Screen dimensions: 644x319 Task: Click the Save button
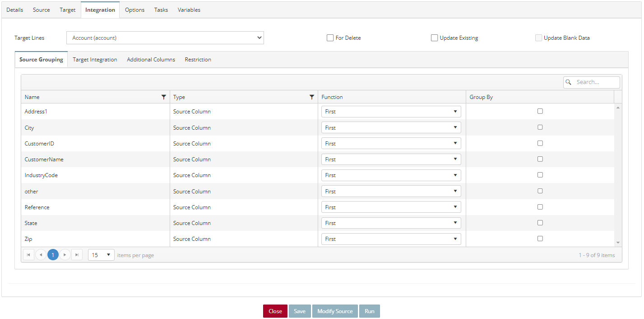[x=300, y=311]
